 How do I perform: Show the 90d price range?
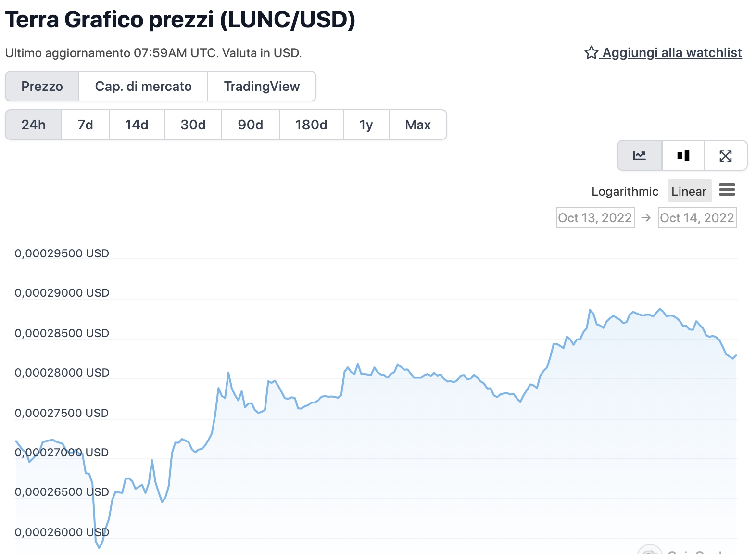click(250, 125)
